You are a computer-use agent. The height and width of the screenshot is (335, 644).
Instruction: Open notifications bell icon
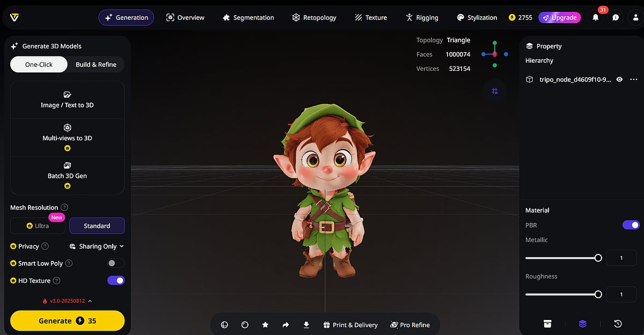[596, 18]
